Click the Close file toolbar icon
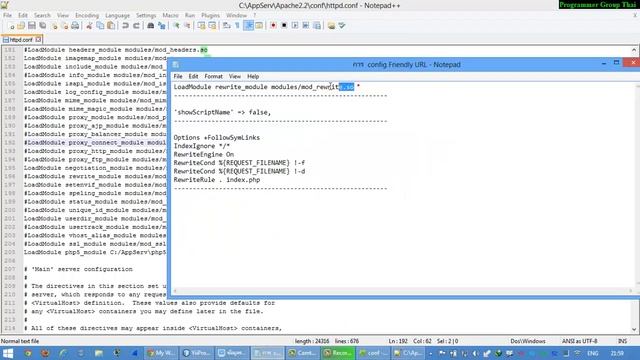The image size is (640, 360). pyautogui.click(x=54, y=26)
